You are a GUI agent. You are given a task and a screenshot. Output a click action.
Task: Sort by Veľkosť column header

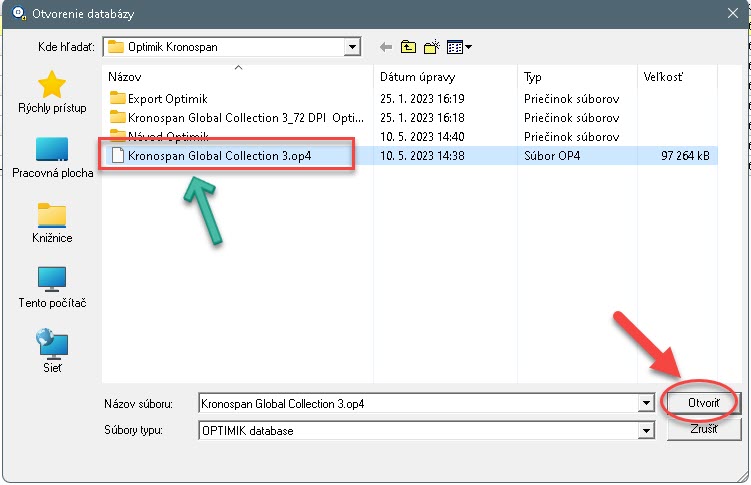tap(663, 77)
